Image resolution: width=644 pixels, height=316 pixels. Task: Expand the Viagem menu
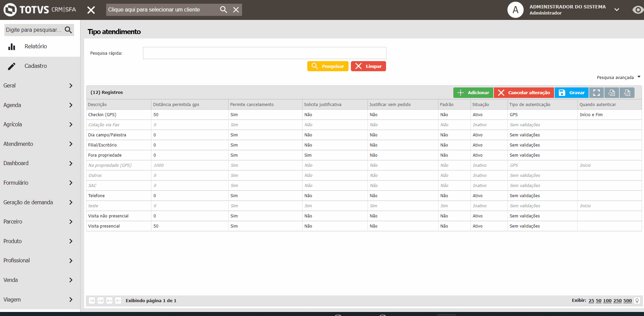(x=40, y=299)
